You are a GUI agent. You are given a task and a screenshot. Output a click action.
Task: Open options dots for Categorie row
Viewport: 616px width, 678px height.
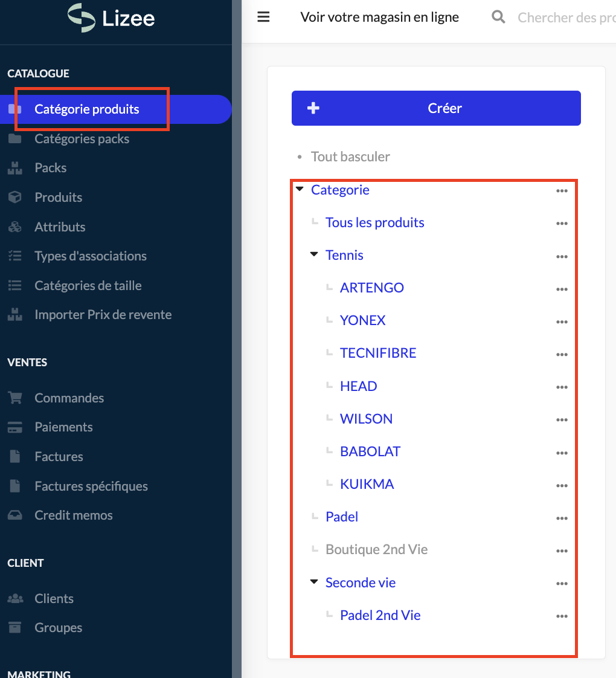[x=562, y=191]
